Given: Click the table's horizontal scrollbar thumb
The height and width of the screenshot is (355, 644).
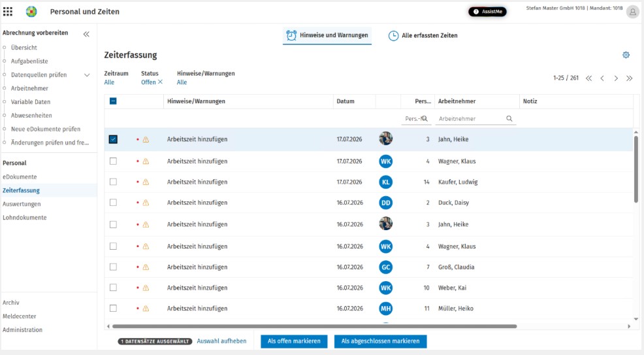Looking at the screenshot, I should pos(315,326).
